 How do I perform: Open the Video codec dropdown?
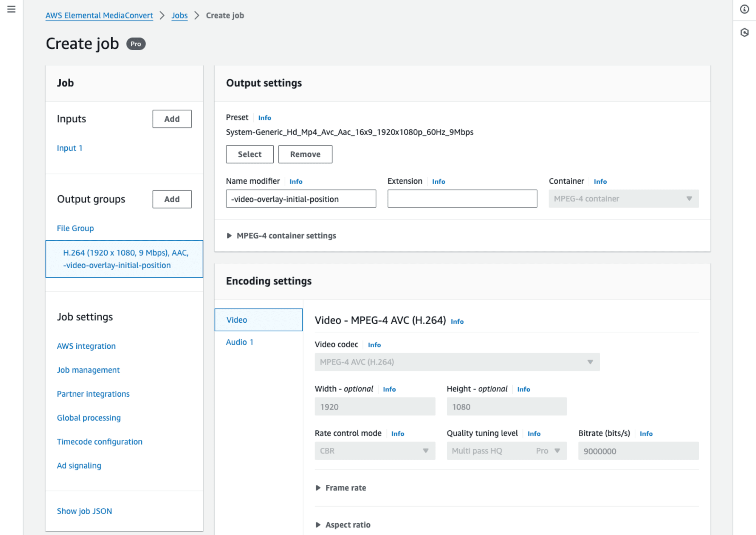(457, 362)
